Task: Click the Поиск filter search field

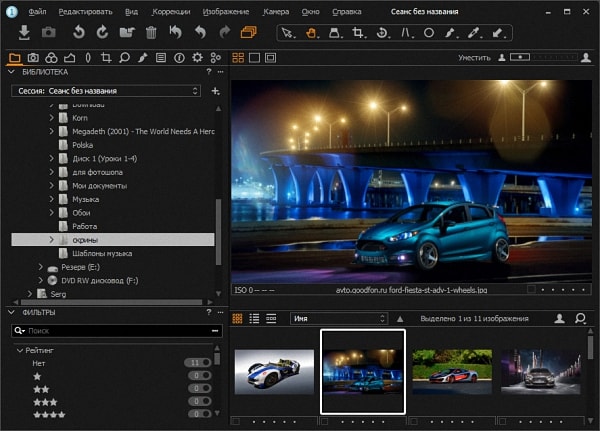Action: click(117, 331)
